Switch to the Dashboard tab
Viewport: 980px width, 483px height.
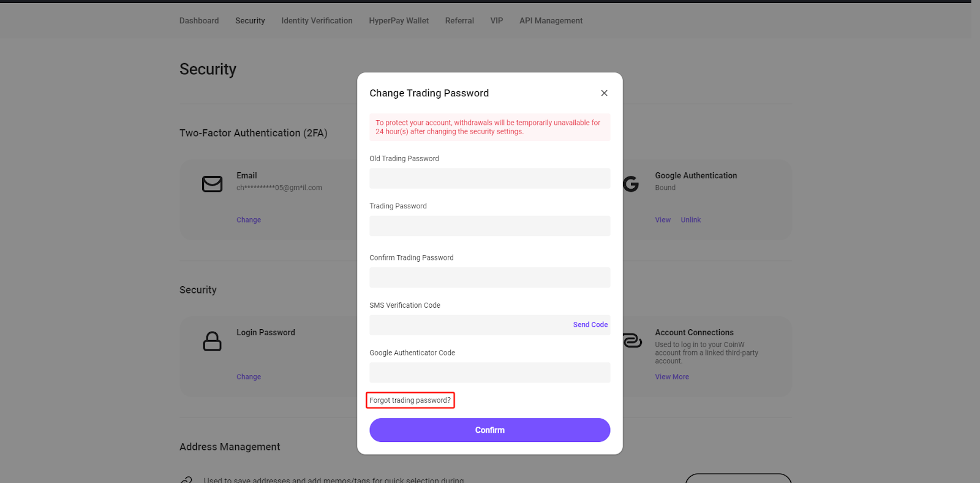[198, 20]
